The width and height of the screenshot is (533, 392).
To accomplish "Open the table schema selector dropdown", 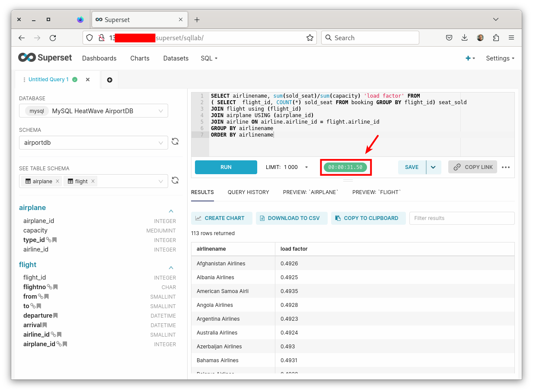I will (x=93, y=181).
